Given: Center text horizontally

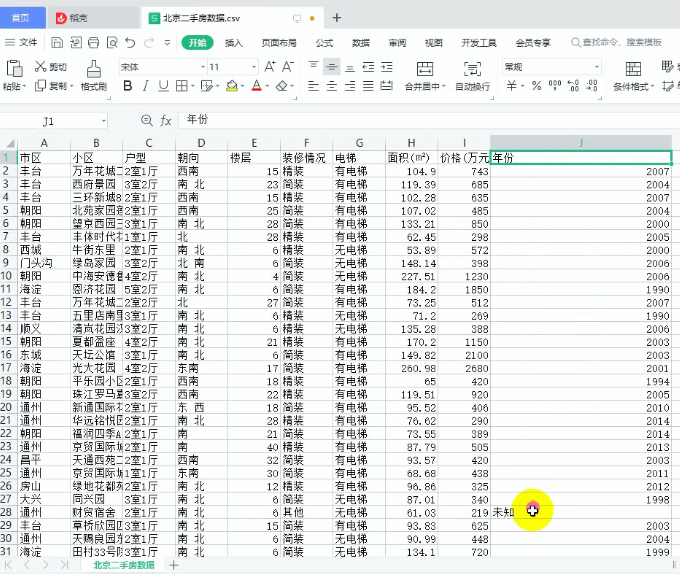Looking at the screenshot, I should [332, 86].
